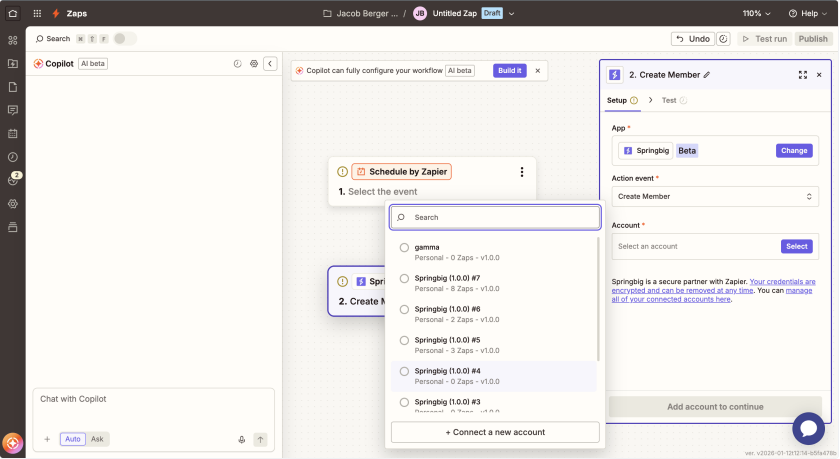
Task: Switch Copilot mode to Auto
Action: pos(73,439)
